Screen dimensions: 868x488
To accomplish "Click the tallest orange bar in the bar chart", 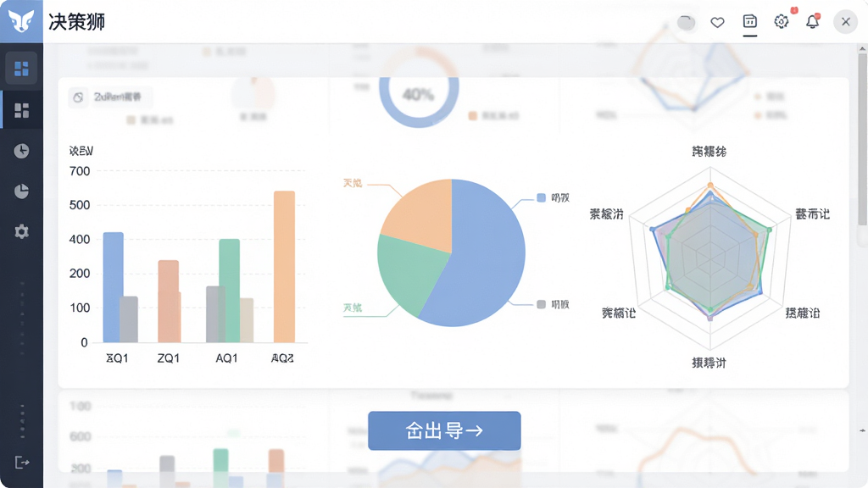I will [x=284, y=267].
